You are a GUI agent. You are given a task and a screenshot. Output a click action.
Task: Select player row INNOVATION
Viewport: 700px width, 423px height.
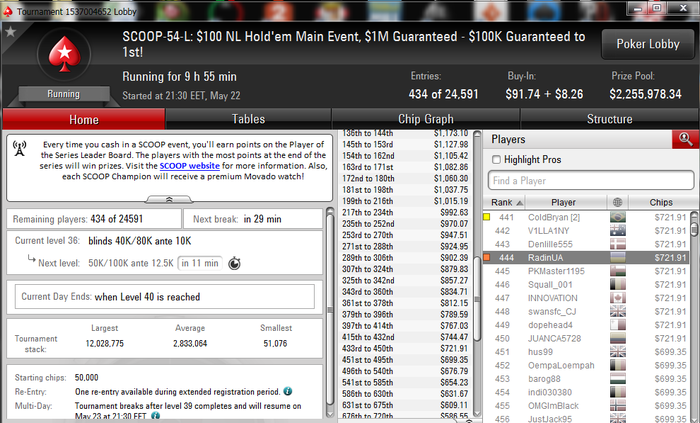tap(586, 298)
